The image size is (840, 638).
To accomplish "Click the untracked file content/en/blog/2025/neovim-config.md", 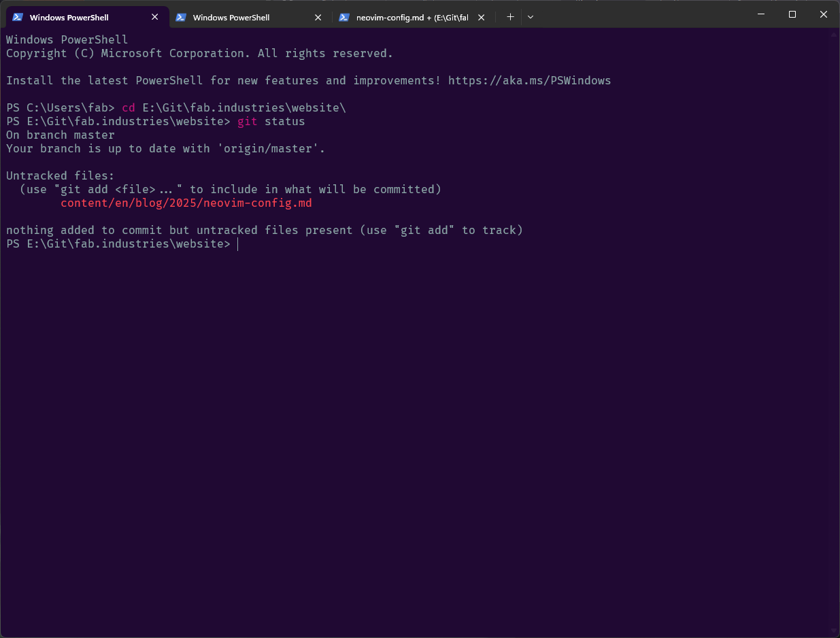I will coord(186,203).
